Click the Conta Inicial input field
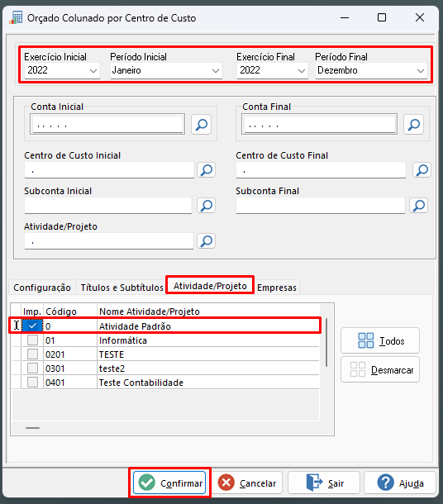443x504 pixels. [107, 124]
